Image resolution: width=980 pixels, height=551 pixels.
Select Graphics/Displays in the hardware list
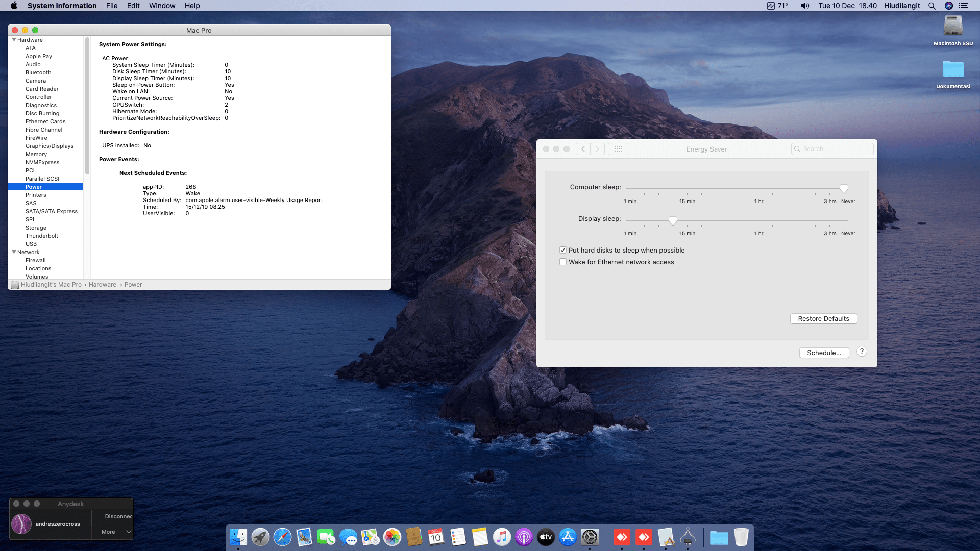click(50, 146)
